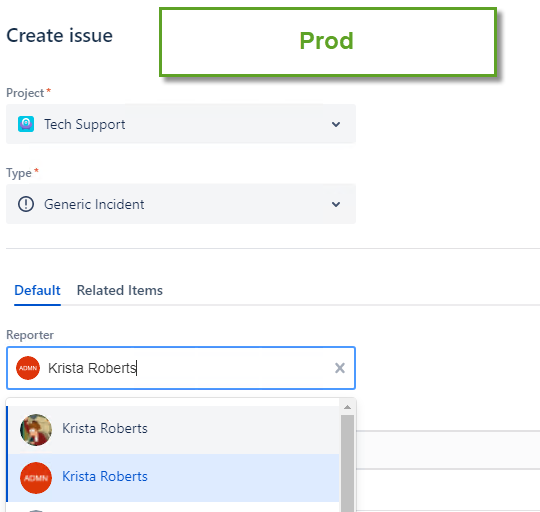The height and width of the screenshot is (512, 540).
Task: Click into the Reporter text input
Action: coord(181,368)
